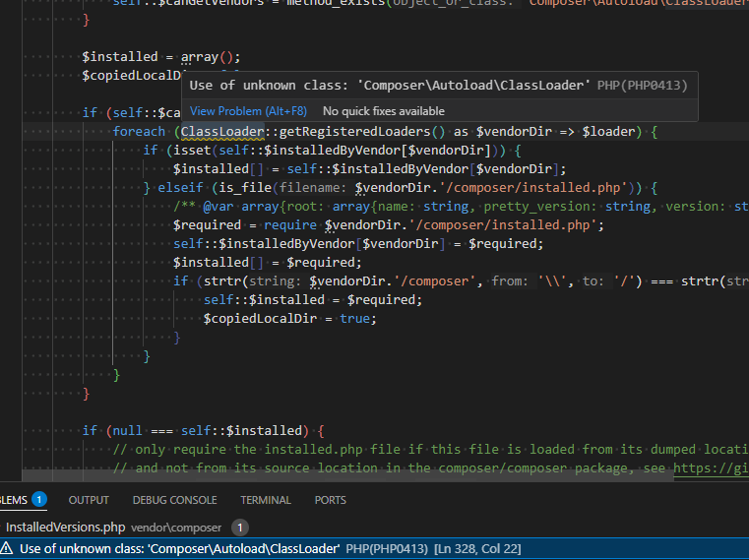749x560 pixels.
Task: Click the vendor\composer path label in Problems
Action: tap(177, 528)
